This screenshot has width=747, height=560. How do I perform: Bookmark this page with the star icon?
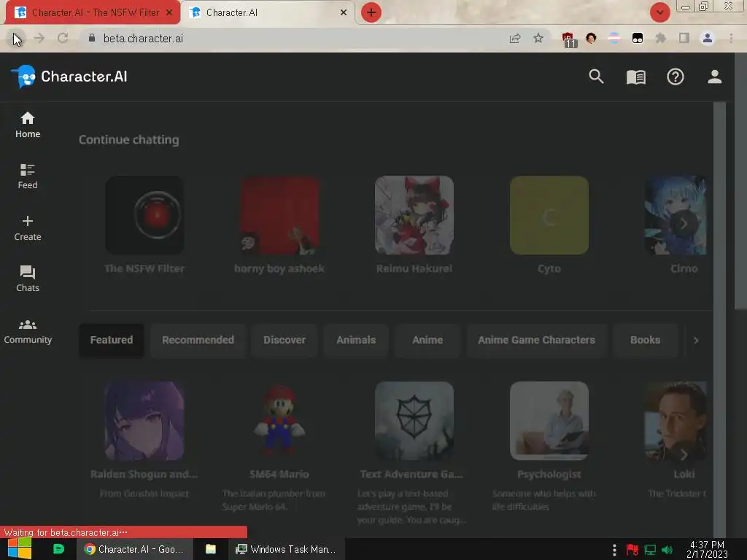[538, 39]
